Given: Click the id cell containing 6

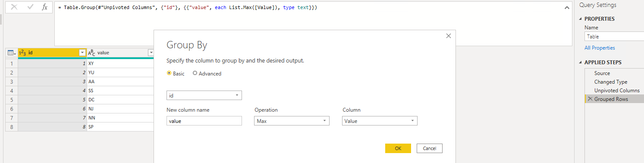Looking at the screenshot, I should click(52, 109).
